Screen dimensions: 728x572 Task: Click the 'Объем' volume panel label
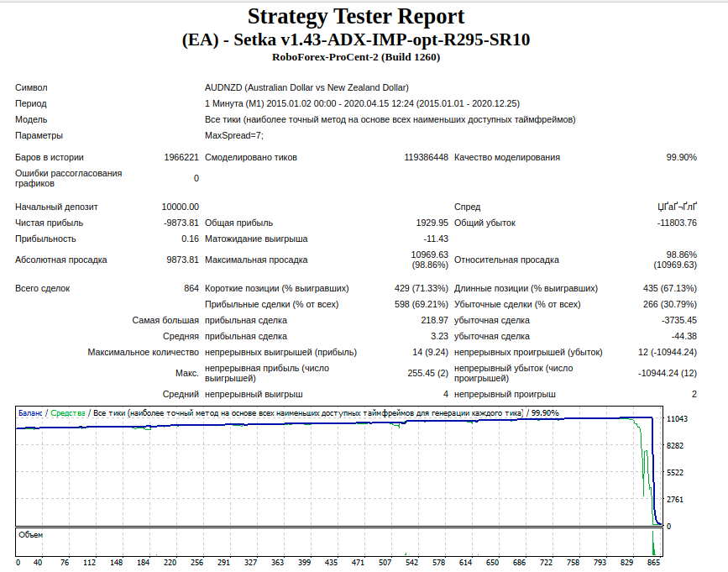click(30, 535)
